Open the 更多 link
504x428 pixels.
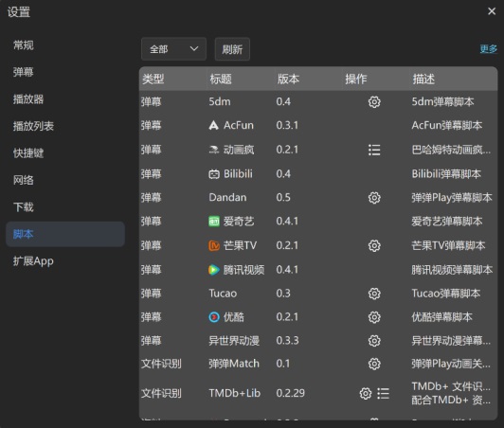click(x=488, y=49)
